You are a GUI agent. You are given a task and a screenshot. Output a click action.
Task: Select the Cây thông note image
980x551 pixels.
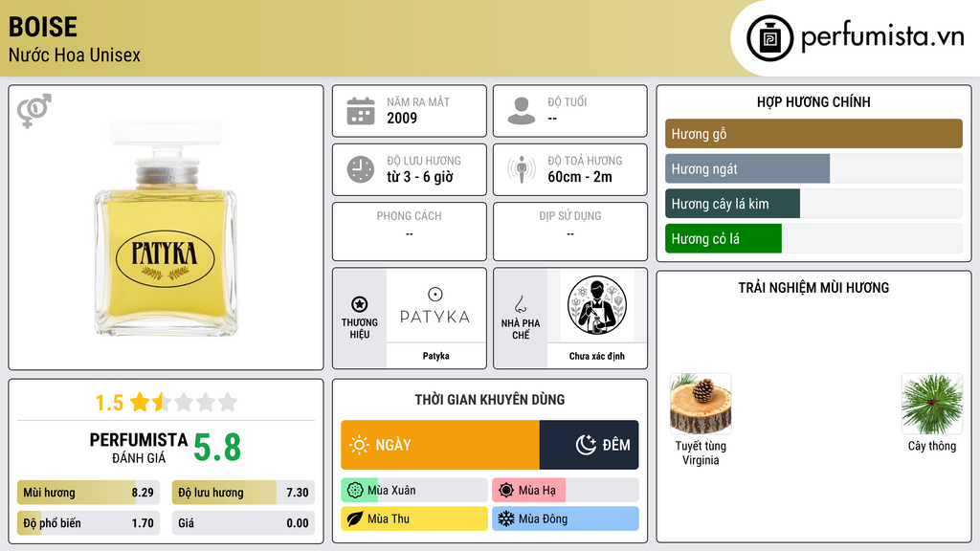[932, 404]
